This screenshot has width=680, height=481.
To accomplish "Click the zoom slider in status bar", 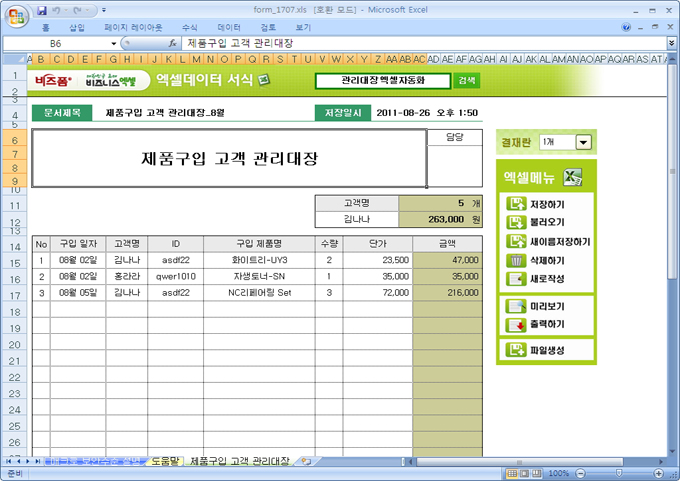I will tap(617, 472).
